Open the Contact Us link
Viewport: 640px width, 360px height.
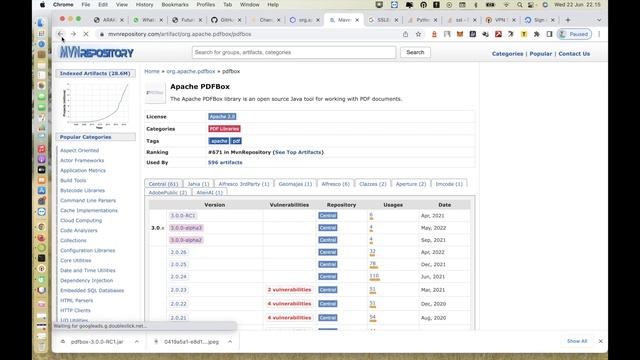(x=574, y=53)
